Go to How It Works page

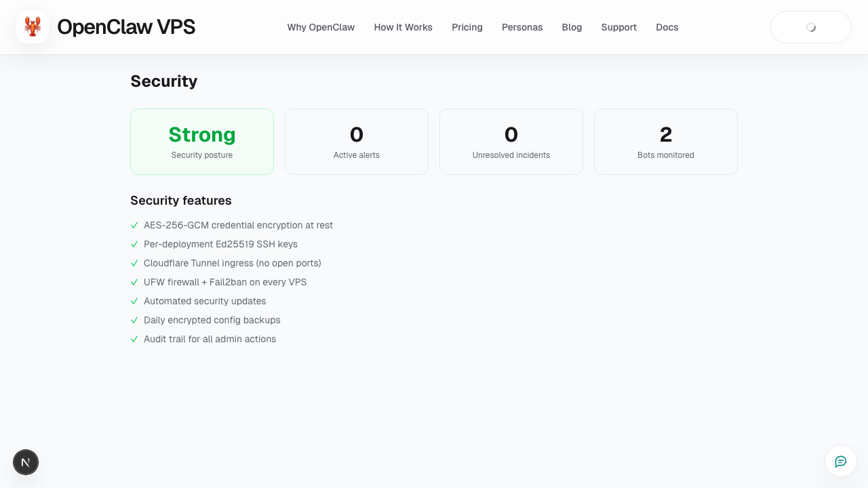pyautogui.click(x=403, y=27)
